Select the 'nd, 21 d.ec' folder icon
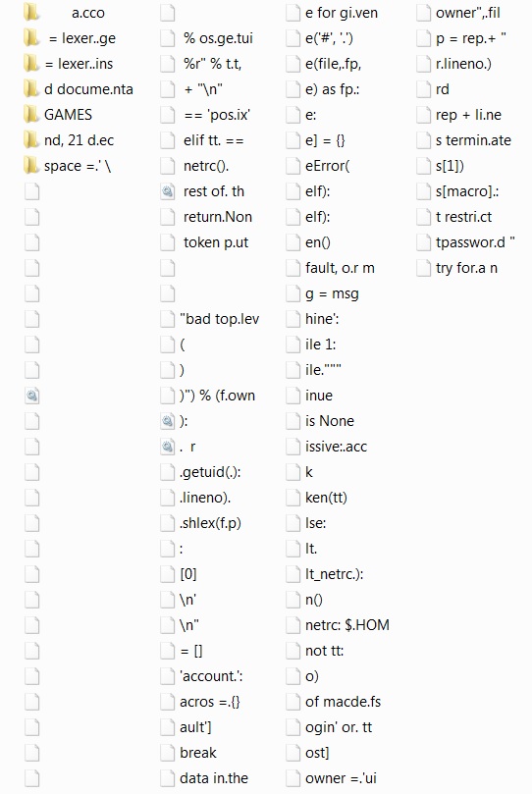Image resolution: width=532 pixels, height=794 pixels. [x=30, y=140]
